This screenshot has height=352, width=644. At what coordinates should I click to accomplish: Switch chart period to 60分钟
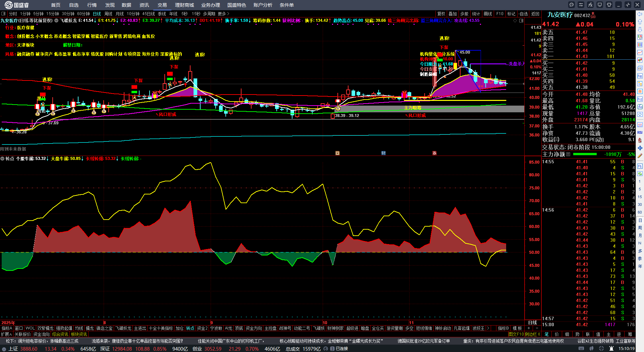coord(84,14)
